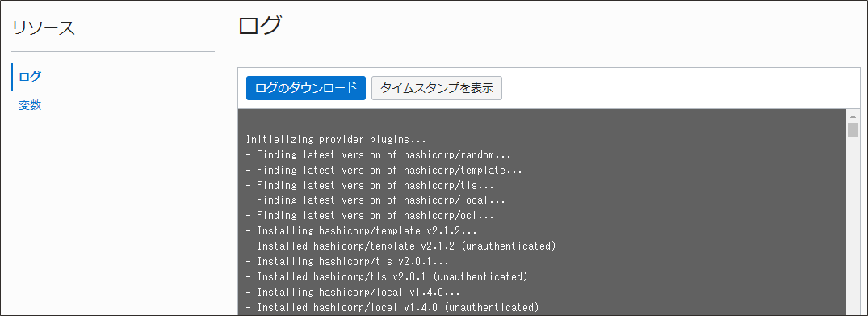Viewport: 868px width, 316px height.
Task: Click the 'Installed hashicorp/tls v2.0.1 (unauthenticated)' line
Action: click(x=387, y=276)
